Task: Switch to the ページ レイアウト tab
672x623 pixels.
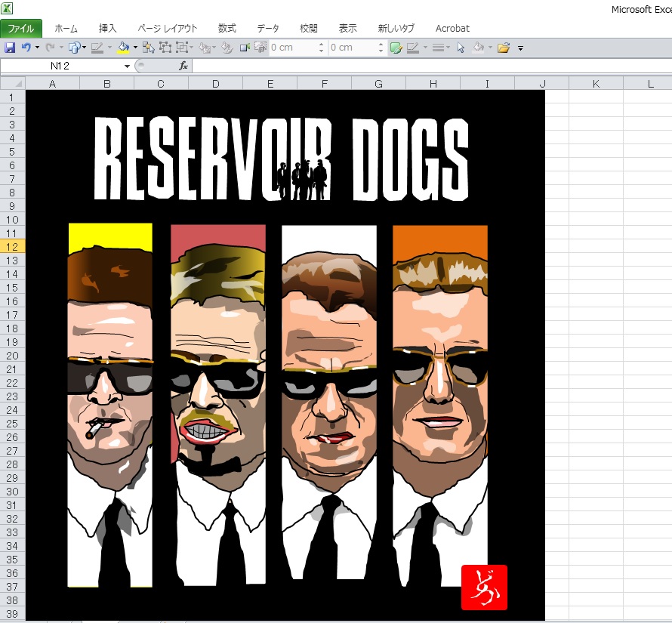Action: coord(168,28)
